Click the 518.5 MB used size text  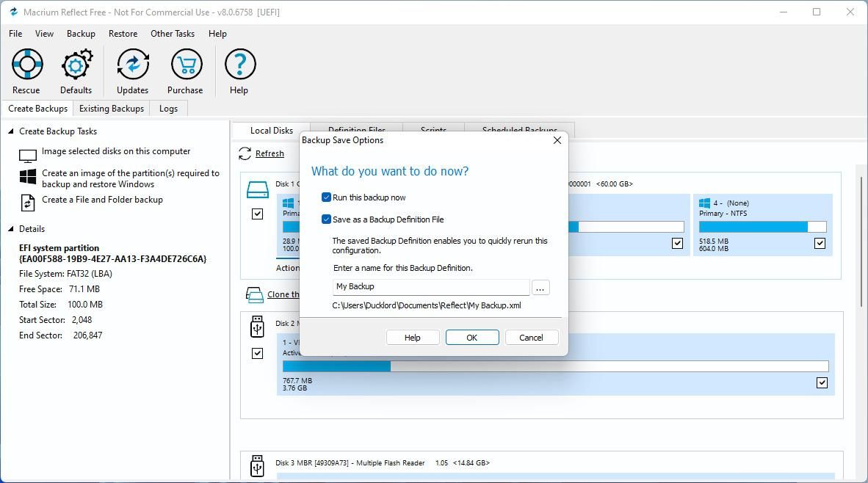pos(714,241)
